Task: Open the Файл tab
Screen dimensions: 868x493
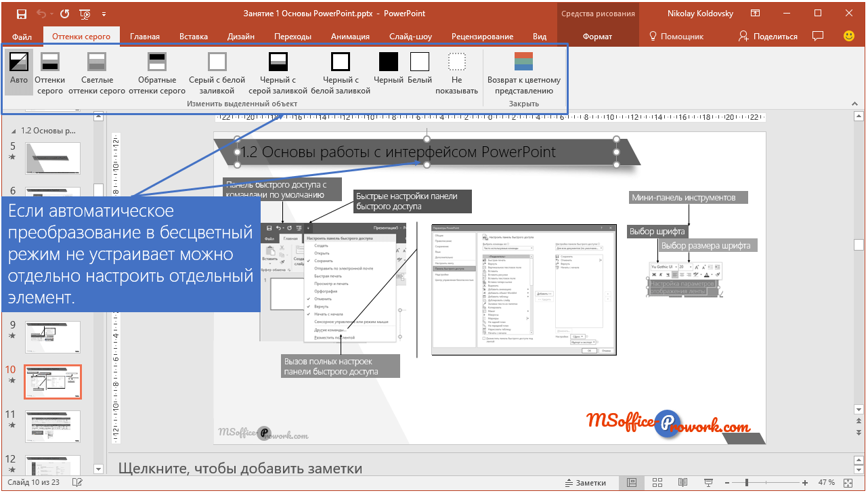Action: pyautogui.click(x=22, y=37)
